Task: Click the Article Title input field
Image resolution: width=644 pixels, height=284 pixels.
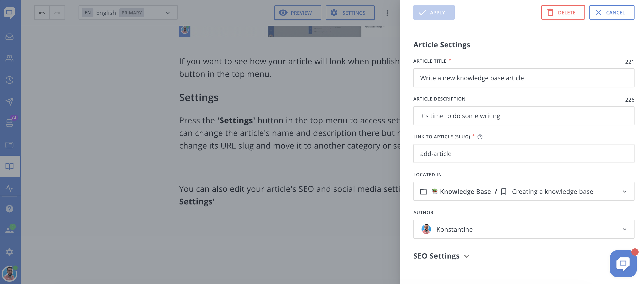Action: (x=524, y=78)
